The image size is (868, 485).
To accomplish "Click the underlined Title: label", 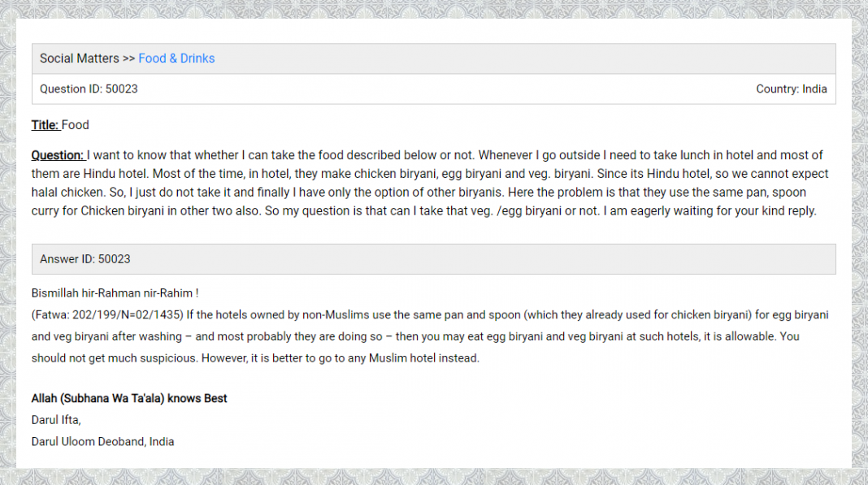I will (x=45, y=125).
